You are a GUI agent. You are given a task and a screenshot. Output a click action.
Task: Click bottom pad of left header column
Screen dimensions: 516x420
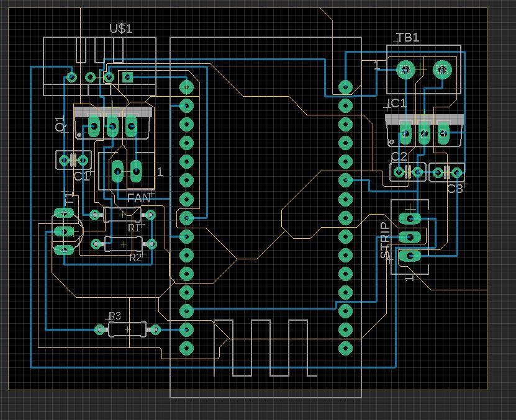click(x=186, y=348)
